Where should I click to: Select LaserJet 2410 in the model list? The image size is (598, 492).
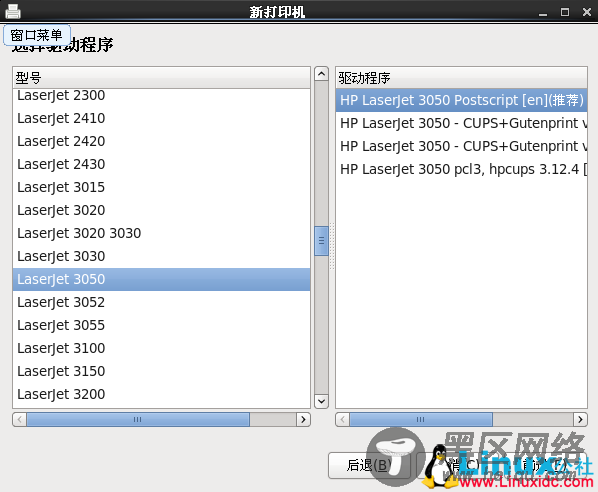[x=161, y=118]
